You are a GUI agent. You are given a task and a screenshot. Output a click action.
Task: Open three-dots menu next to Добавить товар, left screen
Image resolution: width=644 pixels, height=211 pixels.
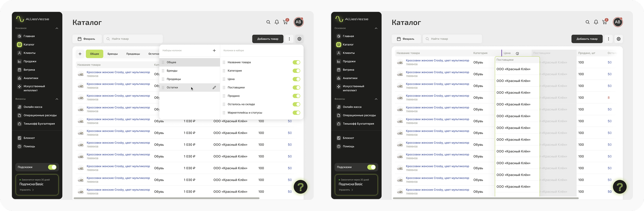click(x=289, y=39)
